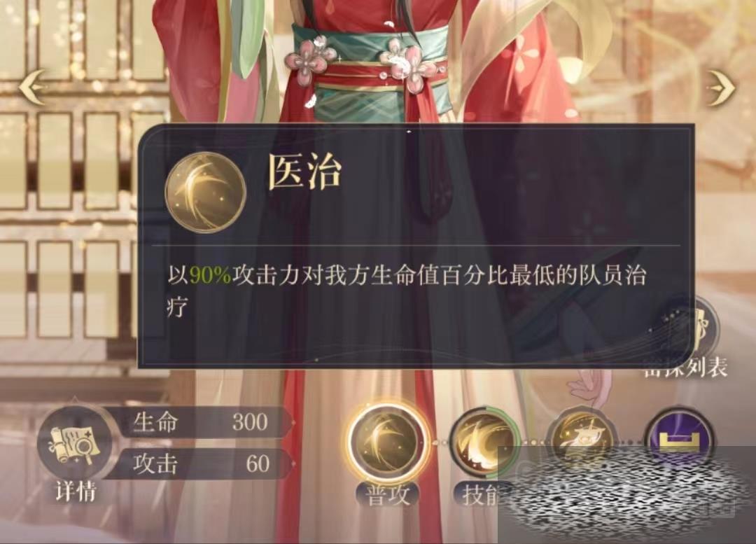Switch to the 普攻 tab label
Image resolution: width=756 pixels, height=544 pixels.
pyautogui.click(x=388, y=494)
